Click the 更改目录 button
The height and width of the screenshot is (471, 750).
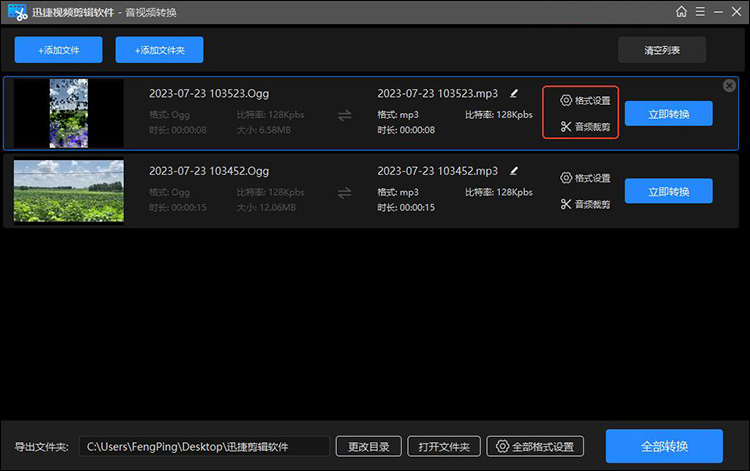[368, 447]
